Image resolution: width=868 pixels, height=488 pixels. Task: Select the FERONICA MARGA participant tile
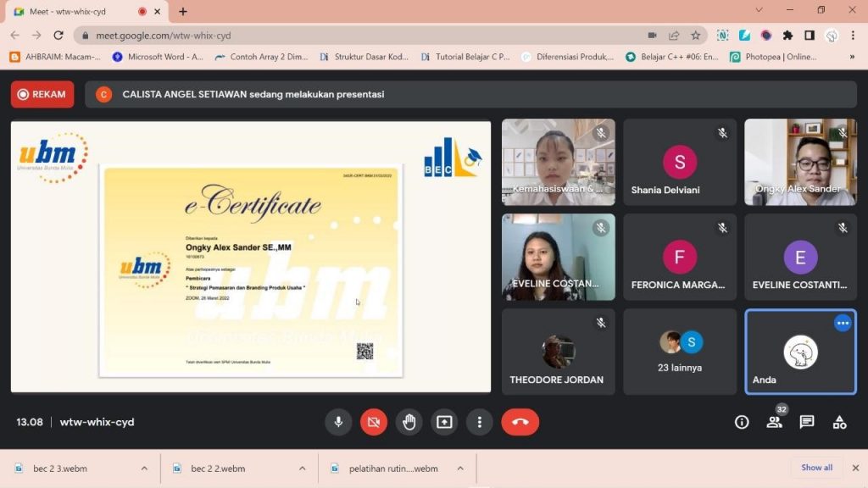click(680, 258)
